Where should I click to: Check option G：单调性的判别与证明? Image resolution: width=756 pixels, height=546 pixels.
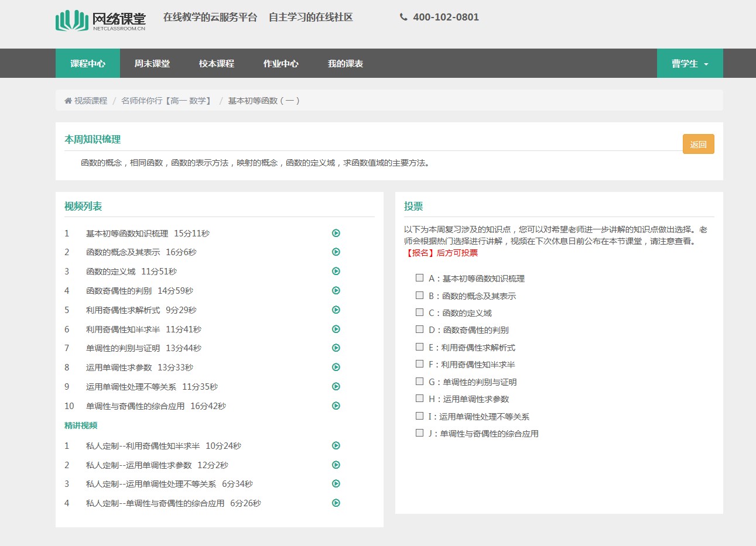point(419,382)
